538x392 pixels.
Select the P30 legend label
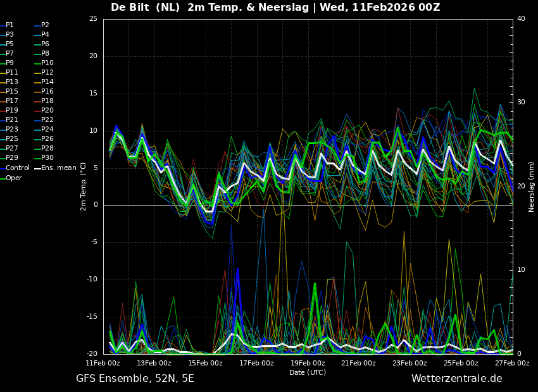point(47,158)
